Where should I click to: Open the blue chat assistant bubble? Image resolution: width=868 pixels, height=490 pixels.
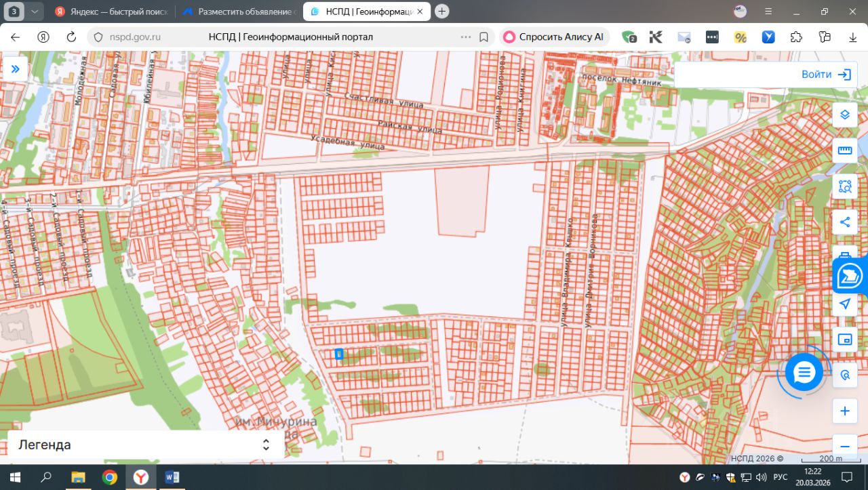[804, 372]
